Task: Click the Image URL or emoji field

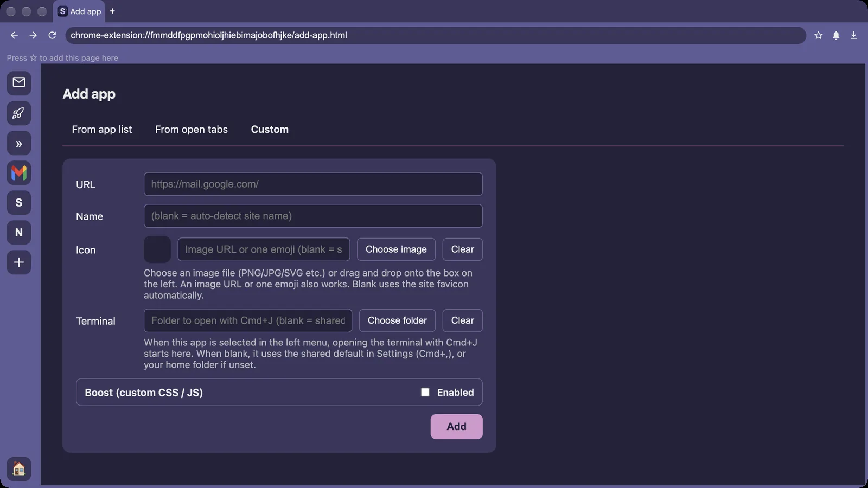Action: 264,249
